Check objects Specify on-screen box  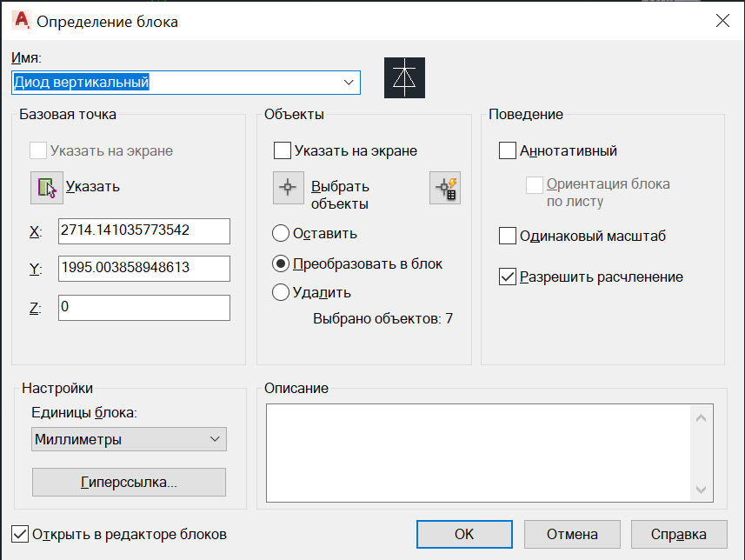tap(283, 150)
